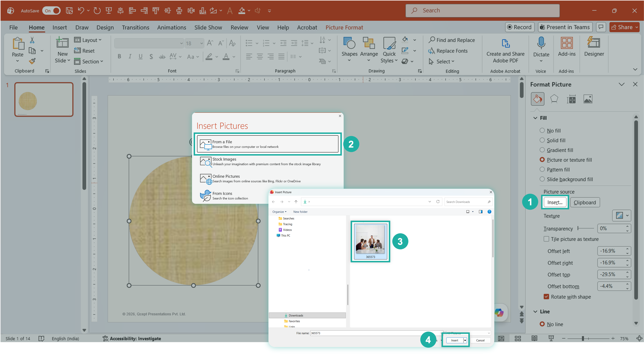Click the Clear All Formatting icon
This screenshot has height=356, width=644.
[232, 43]
